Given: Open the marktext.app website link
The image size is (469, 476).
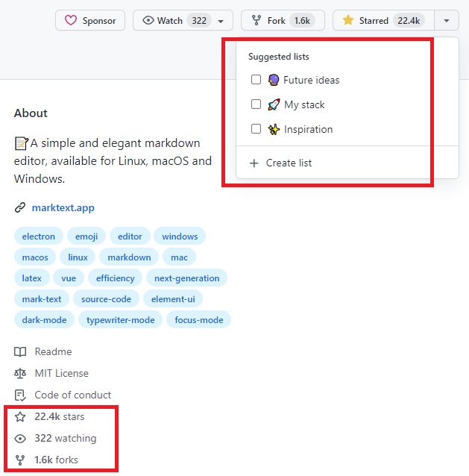Looking at the screenshot, I should [x=63, y=208].
